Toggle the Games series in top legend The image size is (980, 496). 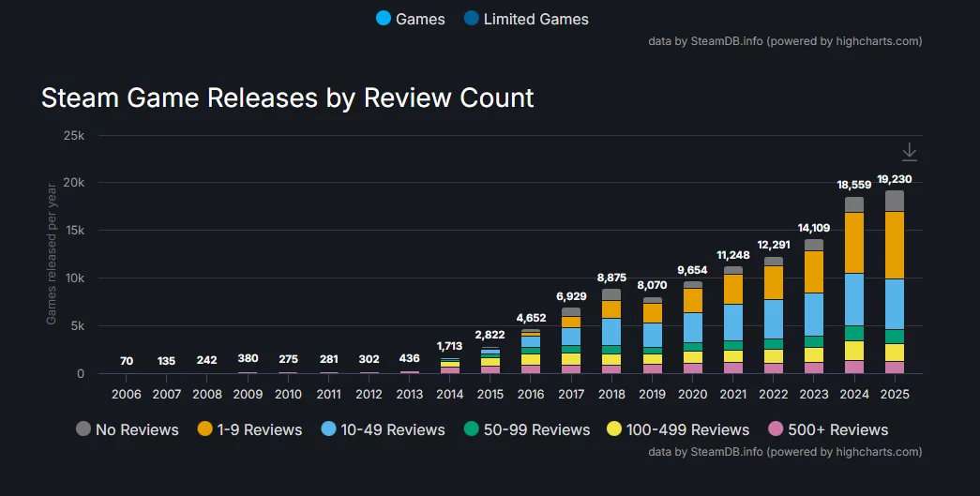[x=410, y=19]
